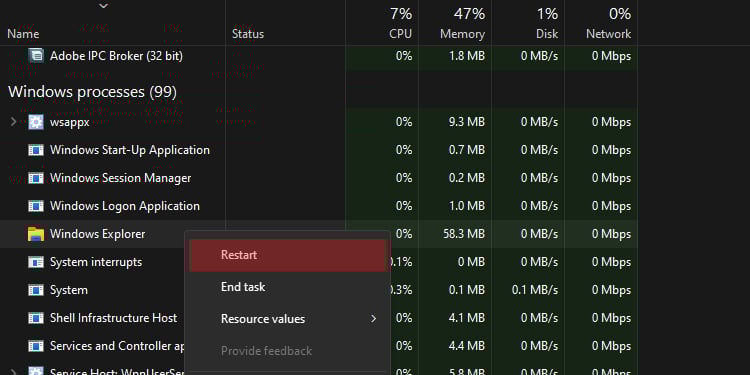Sort by the Network column header
The width and height of the screenshot is (750, 375).
[608, 34]
